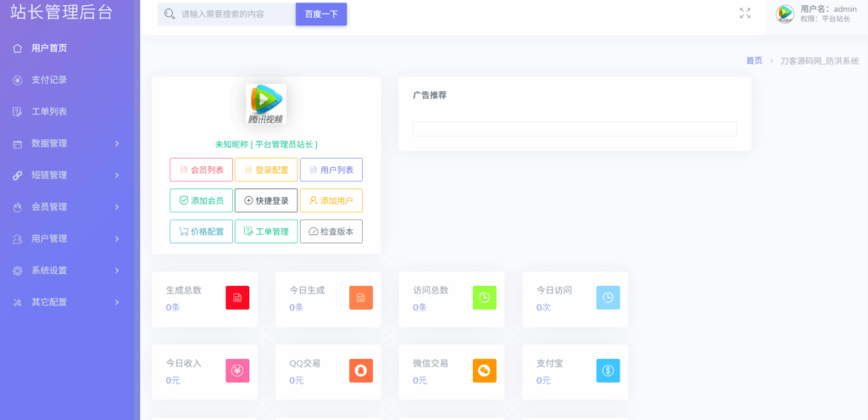The width and height of the screenshot is (868, 420).
Task: Click the empty box under 广告推荐
Action: (x=575, y=129)
